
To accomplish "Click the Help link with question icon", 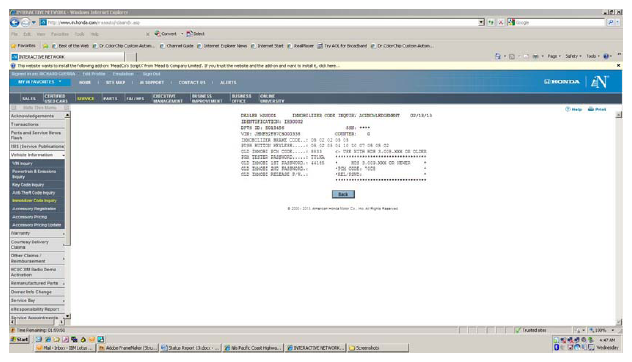I will click(x=573, y=109).
